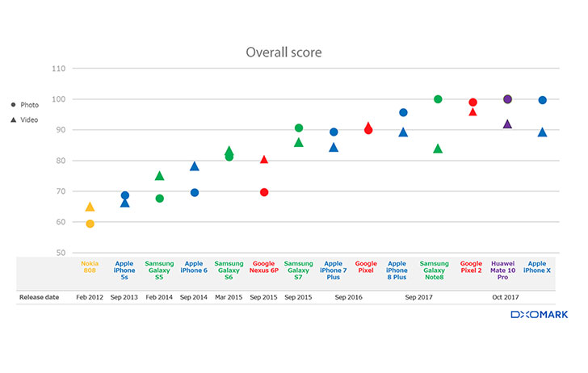Click the iPhone 6 photo circle

[194, 193]
